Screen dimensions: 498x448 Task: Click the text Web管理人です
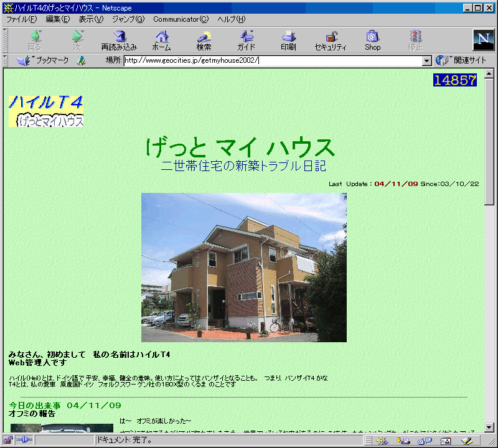tap(37, 363)
